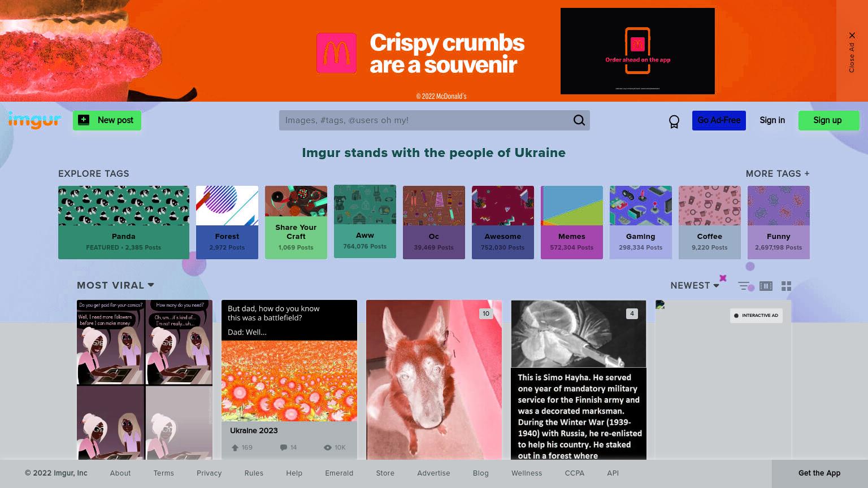Toggle autoplay with the filmstrip pause icon
This screenshot has height=488, width=868.
click(766, 286)
